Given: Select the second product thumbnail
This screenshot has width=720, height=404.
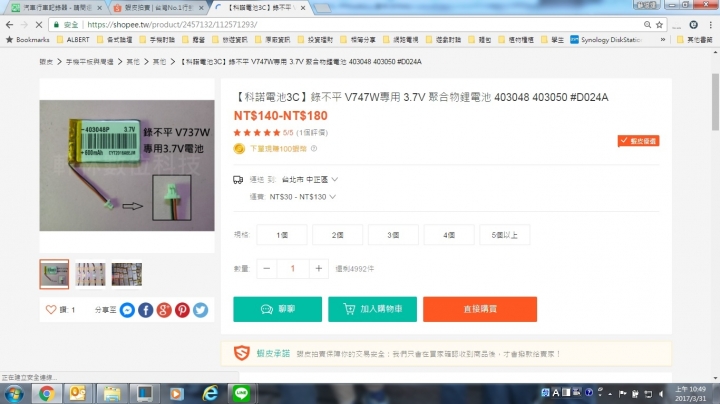Looking at the screenshot, I should (x=90, y=274).
